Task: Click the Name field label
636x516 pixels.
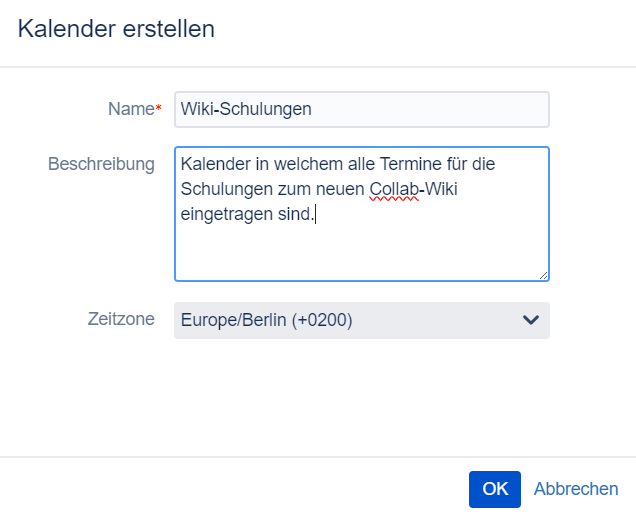Action: pyautogui.click(x=130, y=109)
